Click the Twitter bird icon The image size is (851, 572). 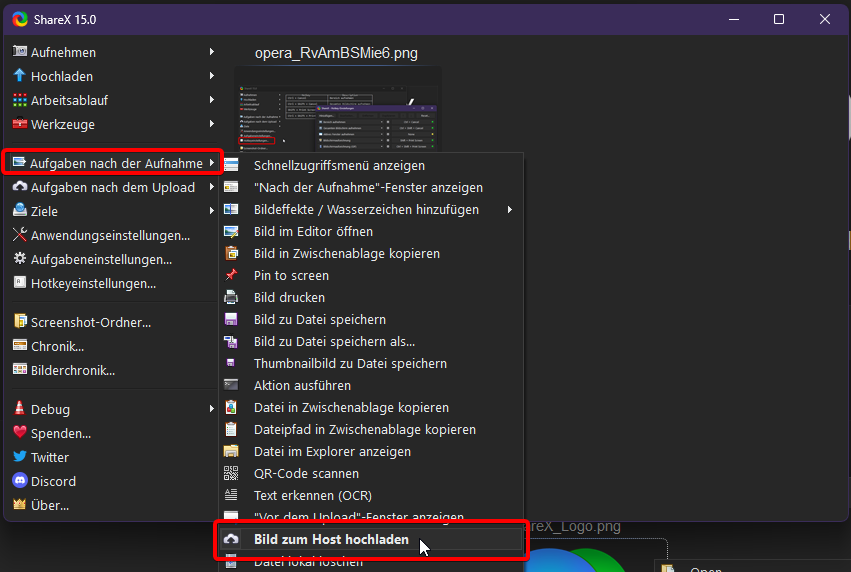[20, 457]
